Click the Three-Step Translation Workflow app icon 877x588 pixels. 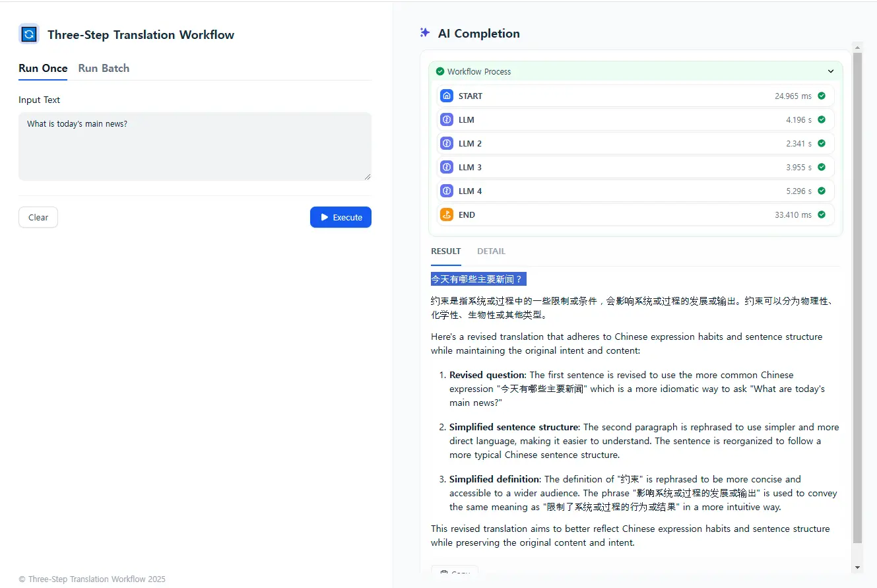click(x=29, y=34)
